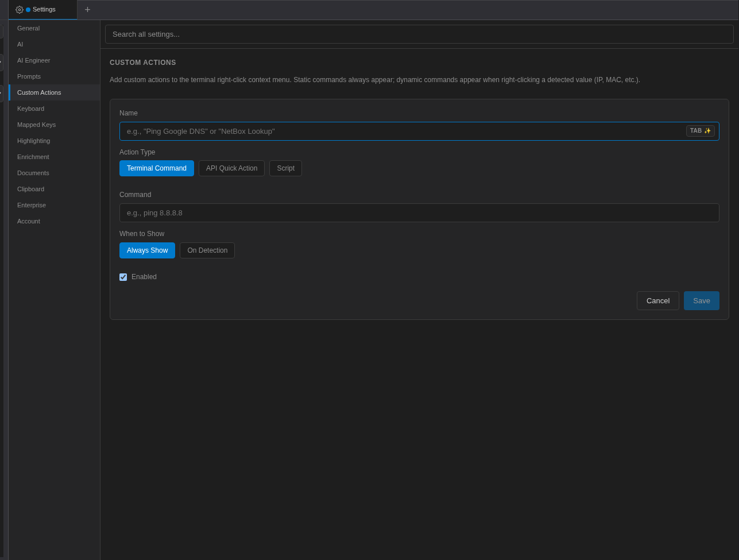This screenshot has width=739, height=560.
Task: Save the custom action
Action: pyautogui.click(x=702, y=300)
